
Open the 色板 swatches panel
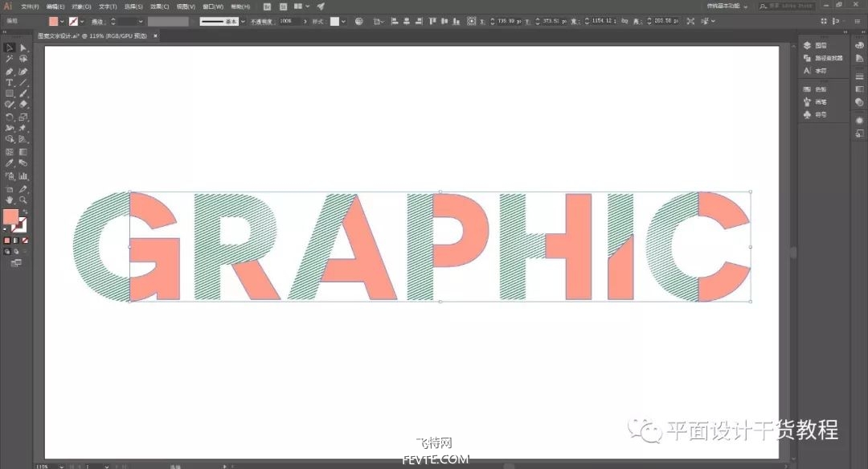coord(816,89)
